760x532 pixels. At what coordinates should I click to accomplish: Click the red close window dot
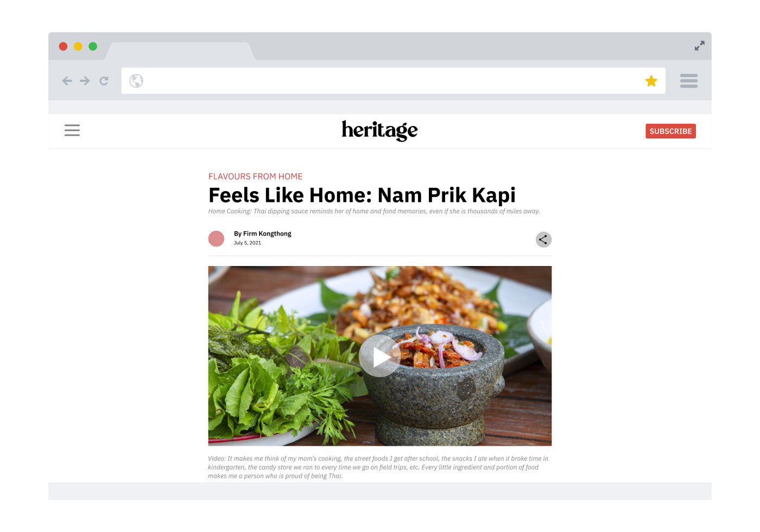(x=63, y=46)
